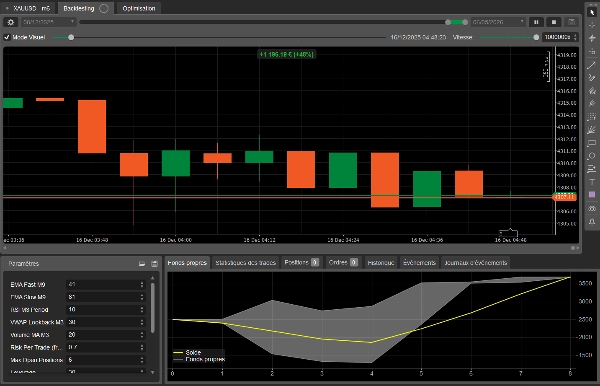Screen dimensions: 600x386
Task: Click the parameters panel scrollbar thumb
Action: (153, 308)
